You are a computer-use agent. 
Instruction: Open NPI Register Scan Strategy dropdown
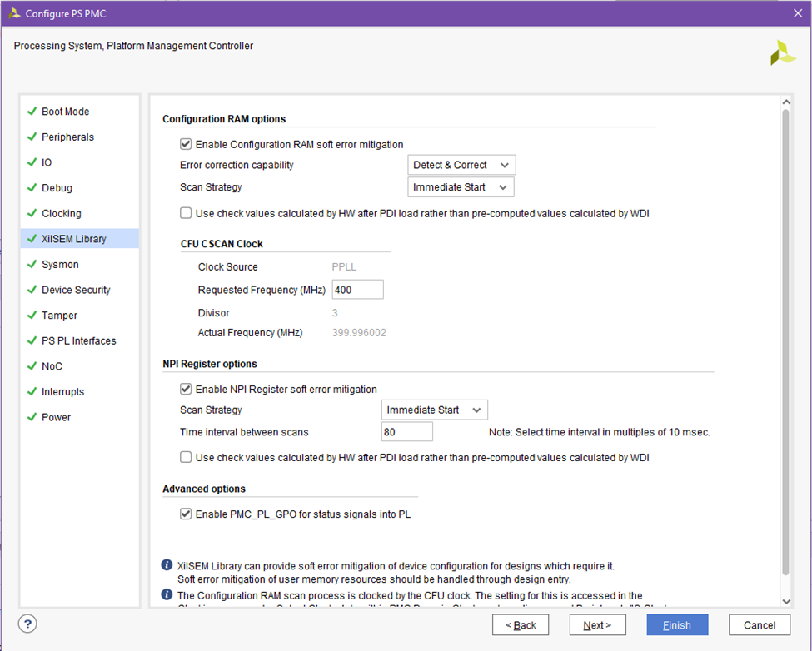click(x=434, y=410)
